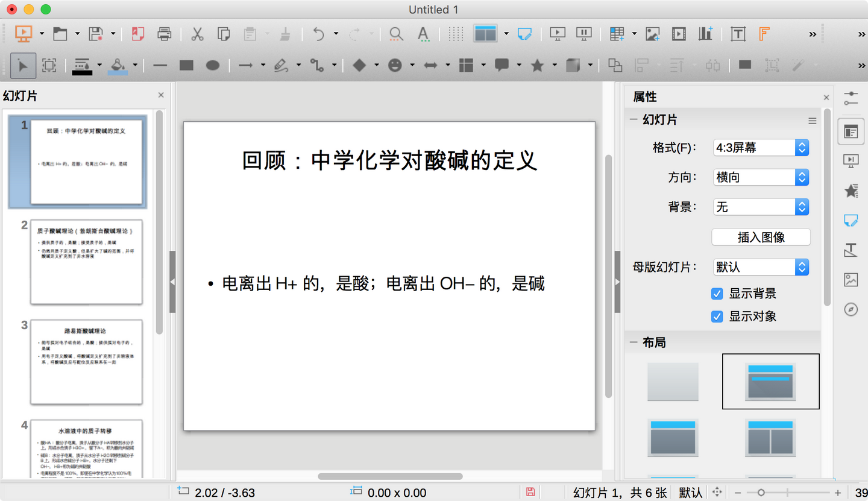
Task: Click the black line color swatch
Action: coord(82,72)
